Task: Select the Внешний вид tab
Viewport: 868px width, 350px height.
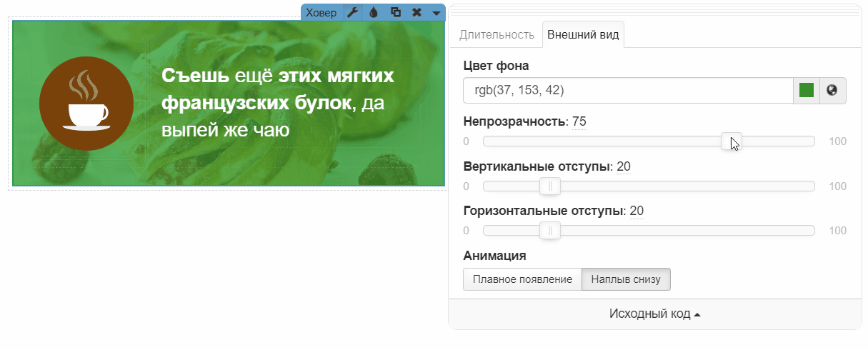Action: (583, 34)
